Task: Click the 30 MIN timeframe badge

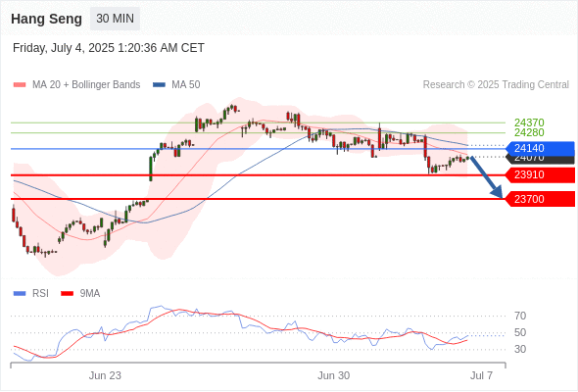Action: pos(115,19)
